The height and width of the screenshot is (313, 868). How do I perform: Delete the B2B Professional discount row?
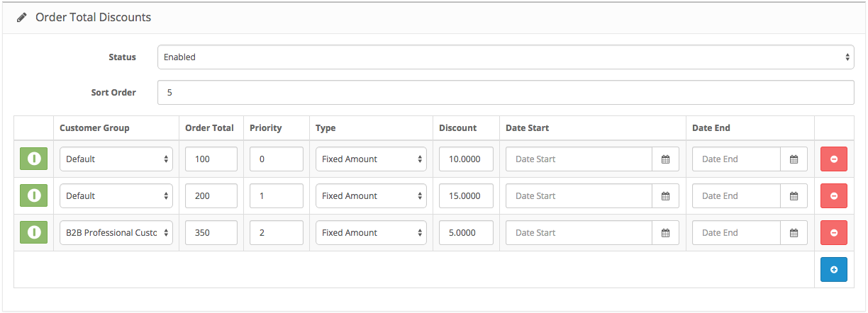pos(833,233)
